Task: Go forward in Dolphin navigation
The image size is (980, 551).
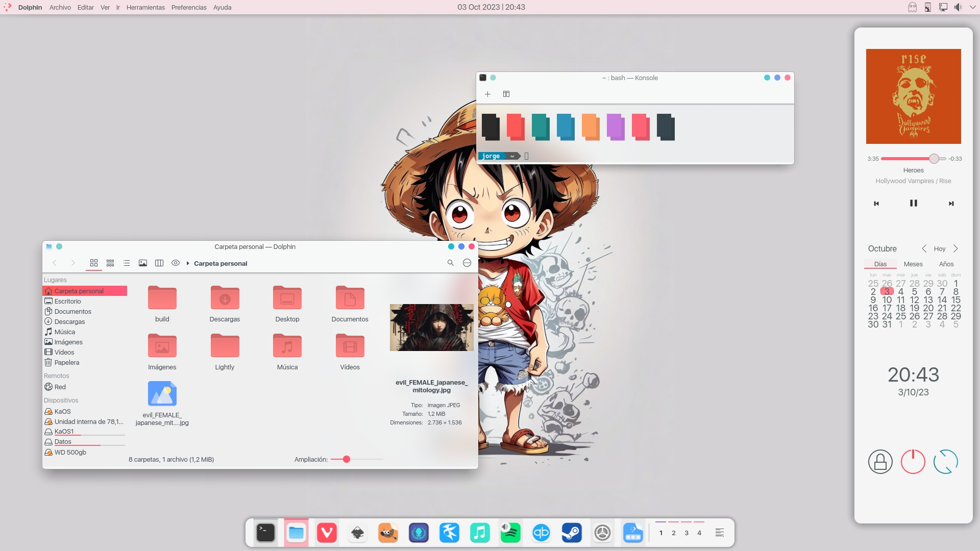Action: (73, 263)
